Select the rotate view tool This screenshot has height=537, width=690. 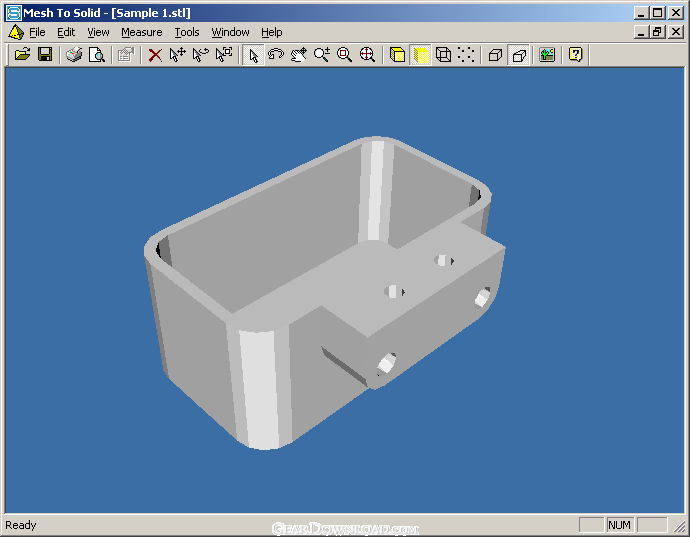coord(276,55)
